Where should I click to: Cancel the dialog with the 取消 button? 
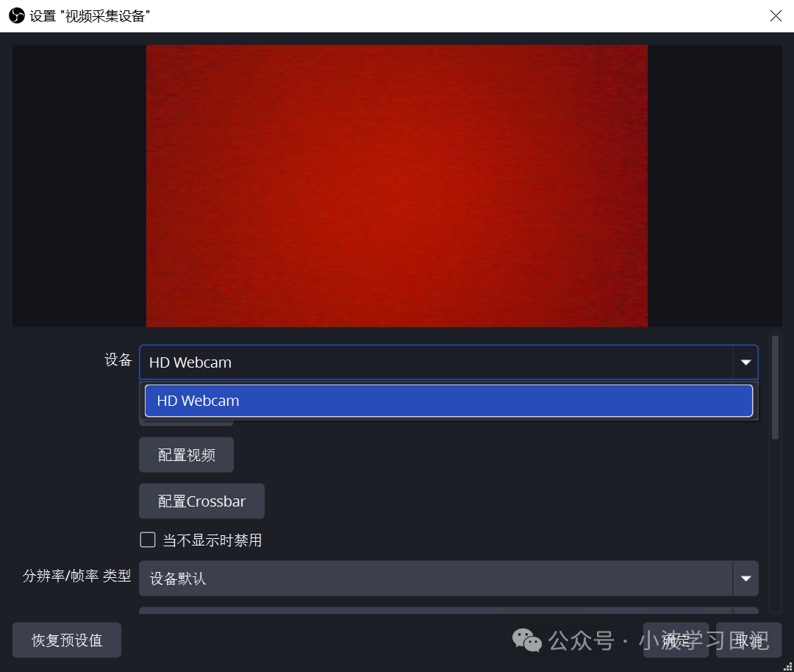pos(748,640)
